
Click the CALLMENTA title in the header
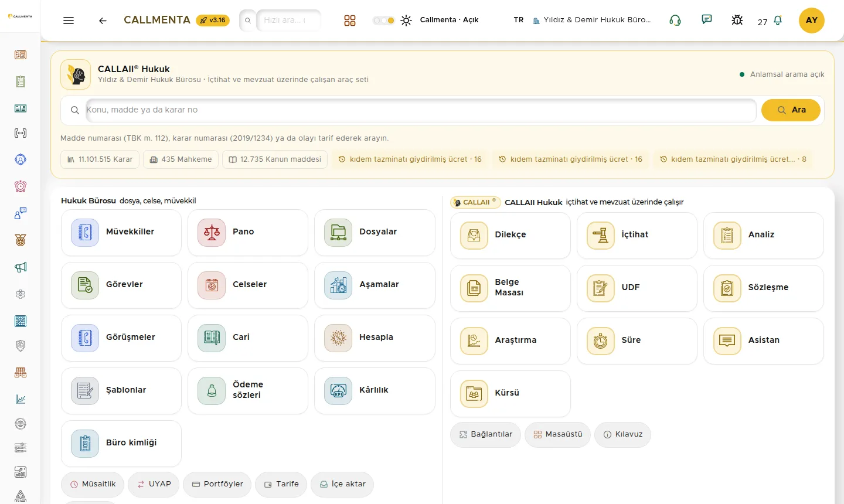pyautogui.click(x=157, y=20)
